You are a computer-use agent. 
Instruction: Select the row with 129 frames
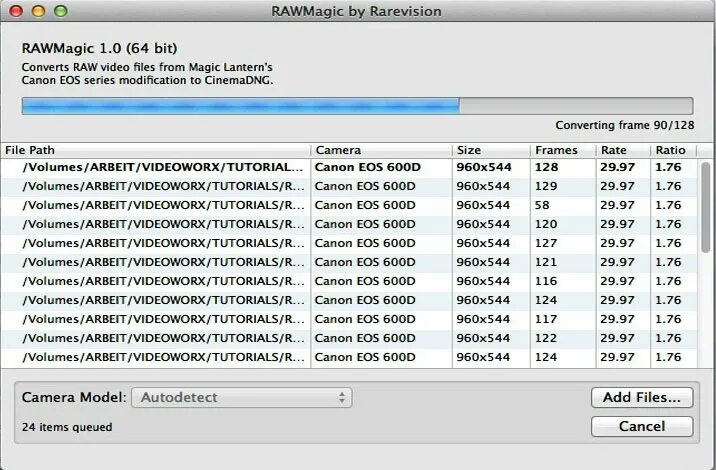(x=349, y=186)
